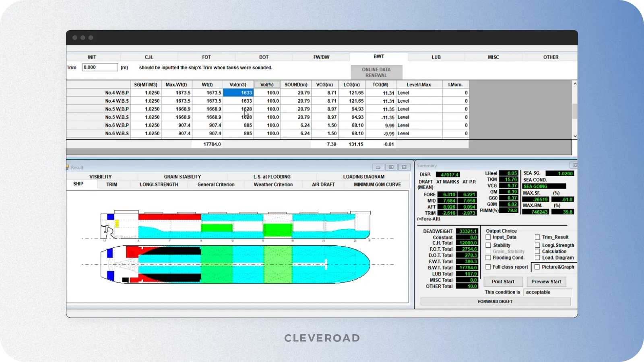
Task: Click the Preview Start button
Action: click(x=546, y=282)
